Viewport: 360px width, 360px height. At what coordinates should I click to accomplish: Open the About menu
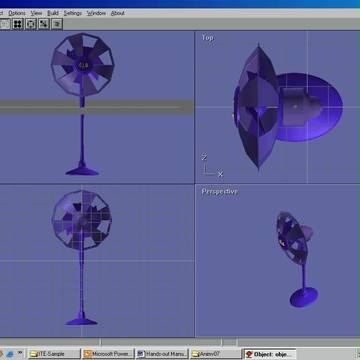pyautogui.click(x=117, y=13)
